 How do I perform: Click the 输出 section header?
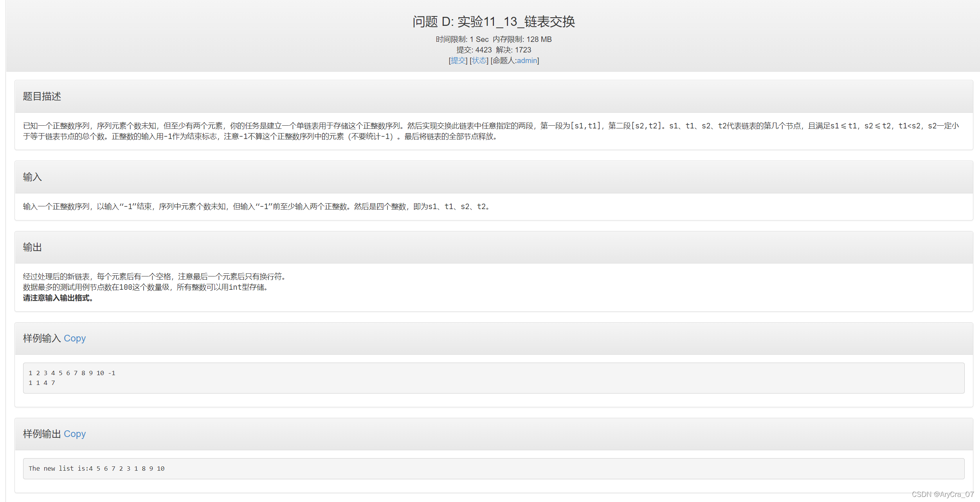(x=32, y=247)
